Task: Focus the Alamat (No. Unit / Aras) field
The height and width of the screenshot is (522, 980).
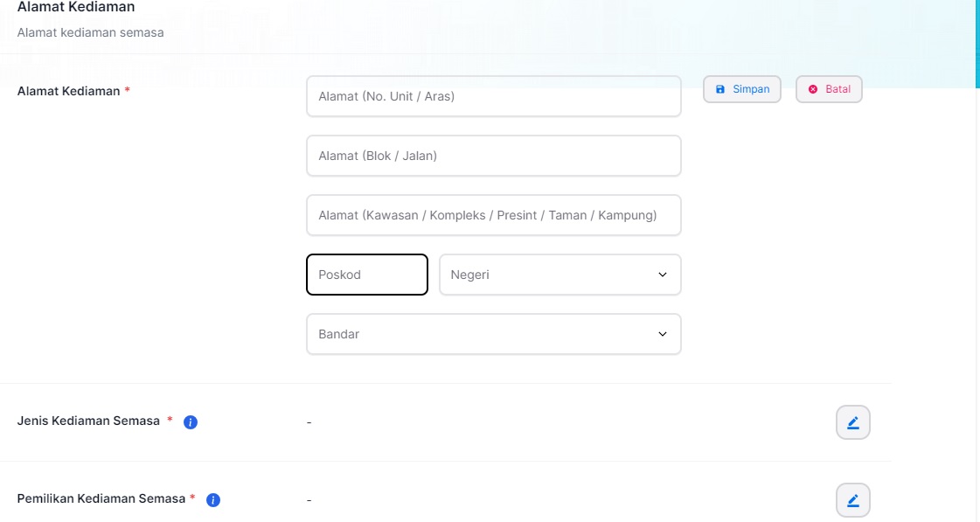Action: point(494,96)
